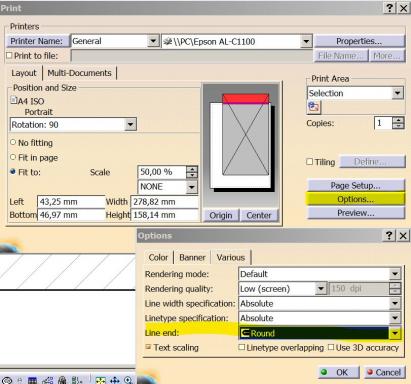Open the print Preview... button
Viewport: 411px width, 384px height.
coord(355,213)
